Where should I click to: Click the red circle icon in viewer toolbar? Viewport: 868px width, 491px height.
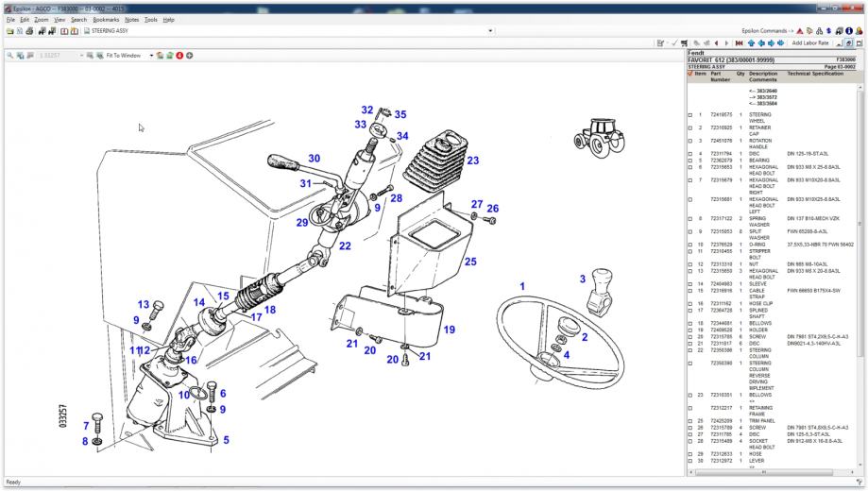point(179,56)
